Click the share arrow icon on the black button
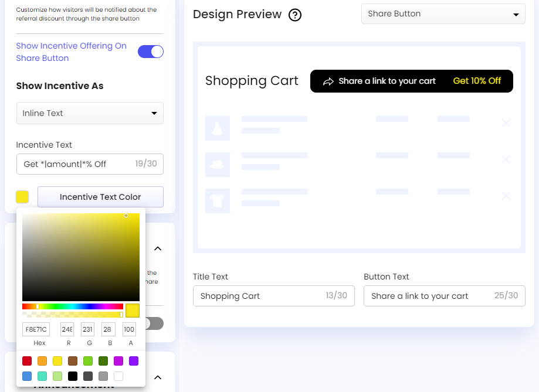The width and height of the screenshot is (539, 392). pos(328,81)
